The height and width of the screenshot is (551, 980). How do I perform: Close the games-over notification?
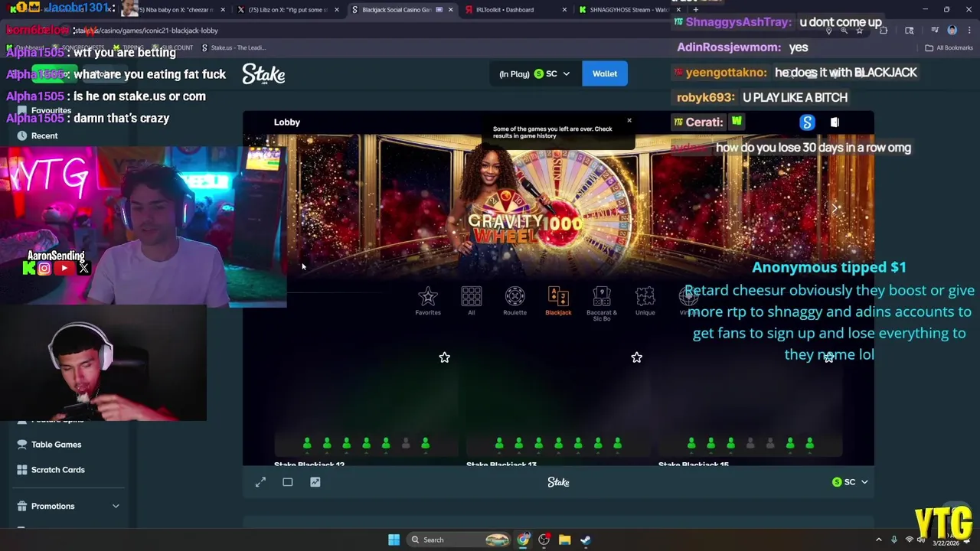pyautogui.click(x=629, y=120)
